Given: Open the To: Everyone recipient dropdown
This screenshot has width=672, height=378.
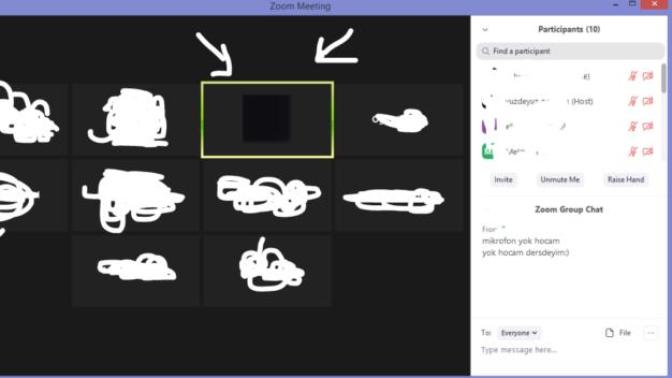Looking at the screenshot, I should coord(519,333).
